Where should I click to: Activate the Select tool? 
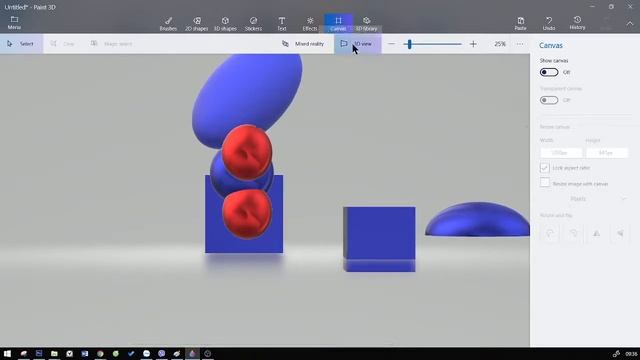coord(21,44)
